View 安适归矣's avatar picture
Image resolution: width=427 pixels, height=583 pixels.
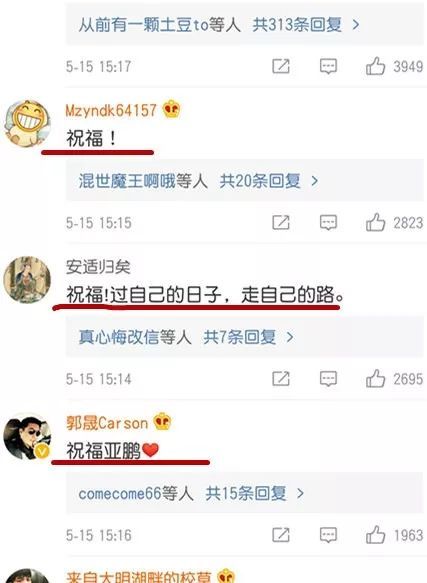[27, 279]
